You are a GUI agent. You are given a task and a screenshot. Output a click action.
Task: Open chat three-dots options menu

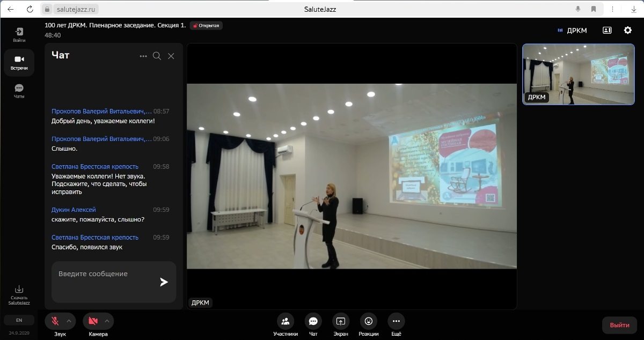pos(143,56)
